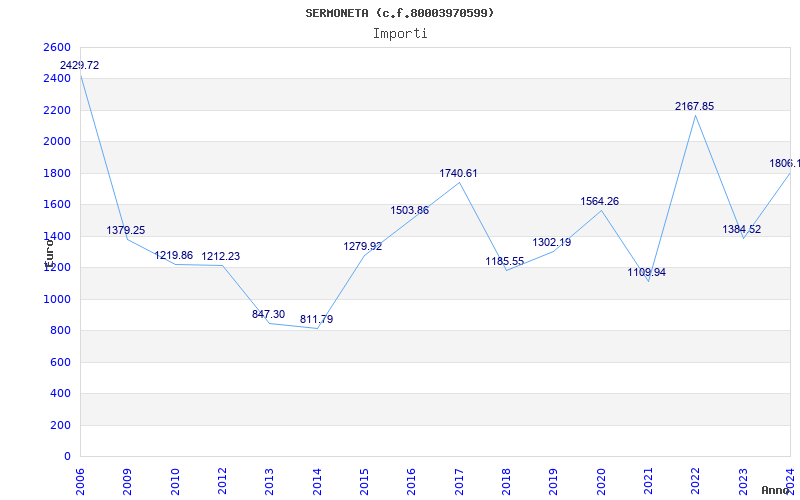Image resolution: width=800 pixels, height=500 pixels.
Task: Click data label 1279.92
Action: coord(363,246)
